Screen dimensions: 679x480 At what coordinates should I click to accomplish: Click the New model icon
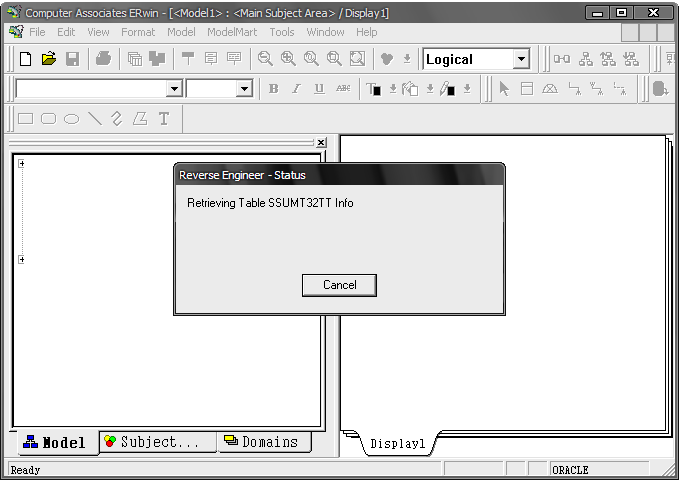tap(26, 58)
